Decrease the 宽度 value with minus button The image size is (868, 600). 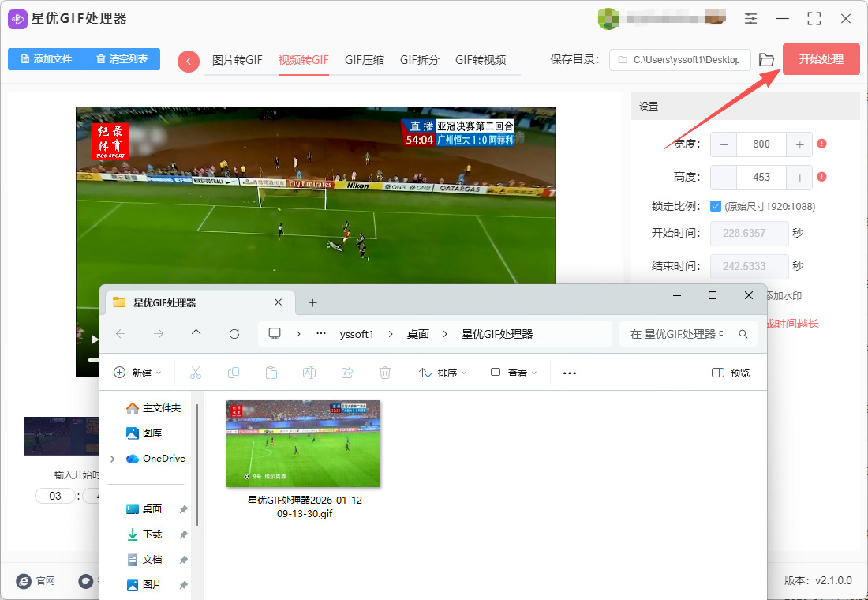[x=724, y=144]
